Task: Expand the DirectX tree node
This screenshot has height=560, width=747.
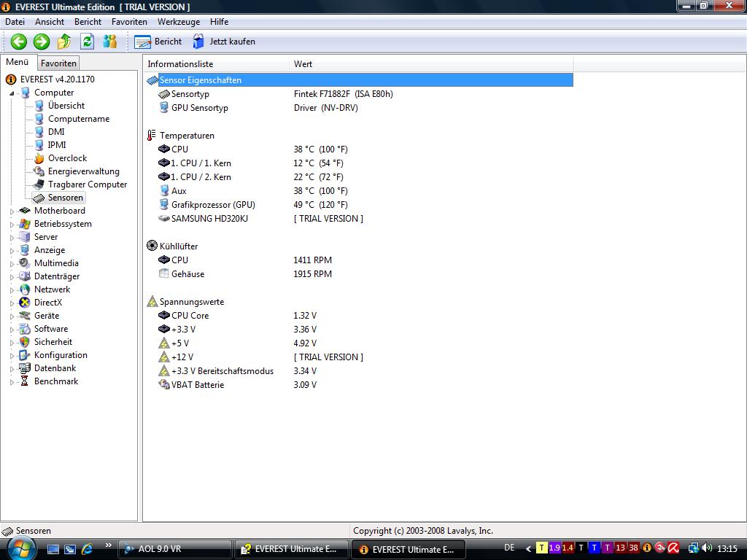Action: pos(12,303)
